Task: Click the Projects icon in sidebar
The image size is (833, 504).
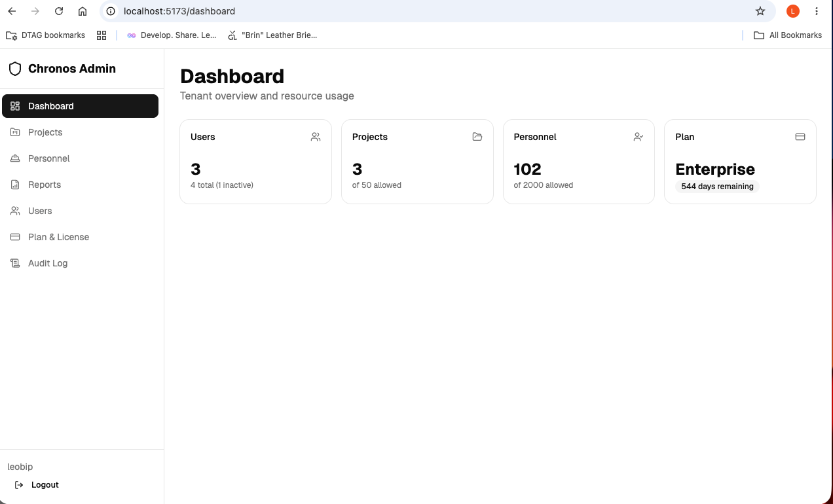Action: [x=15, y=132]
